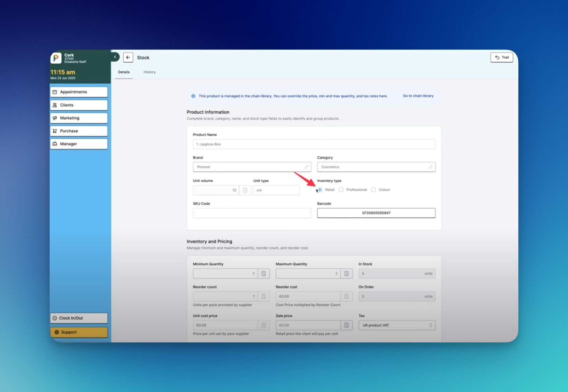Click the Phorest logo icon
This screenshot has width=568, height=392.
coord(56,58)
